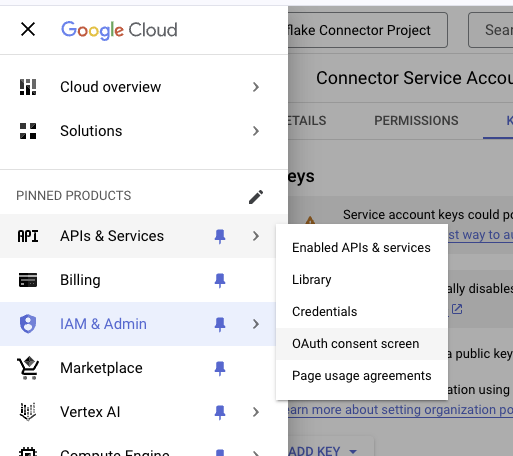Expand the Solutions submenu chevron
The image size is (513, 456).
pos(256,131)
